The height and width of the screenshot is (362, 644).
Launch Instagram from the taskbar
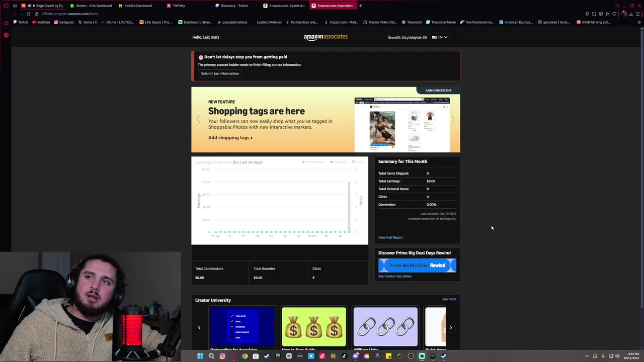point(222,356)
